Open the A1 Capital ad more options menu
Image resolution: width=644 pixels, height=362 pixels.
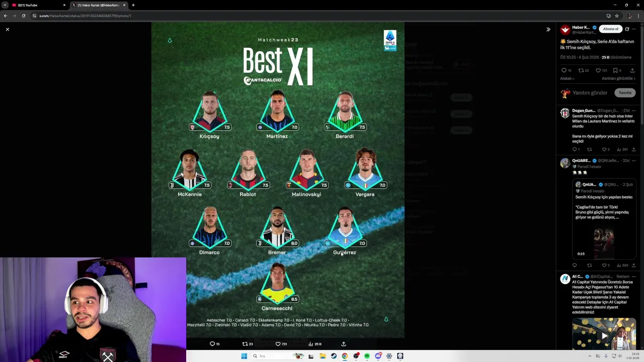click(x=634, y=276)
